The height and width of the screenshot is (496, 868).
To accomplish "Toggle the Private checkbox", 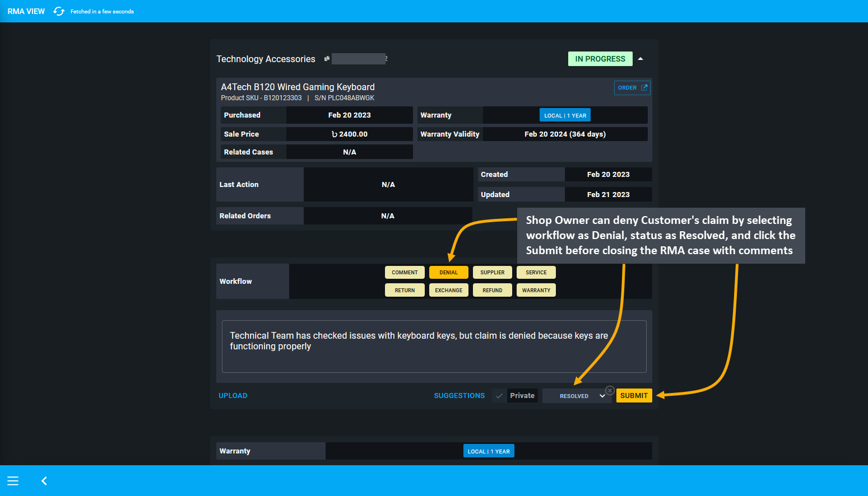I will pos(499,396).
